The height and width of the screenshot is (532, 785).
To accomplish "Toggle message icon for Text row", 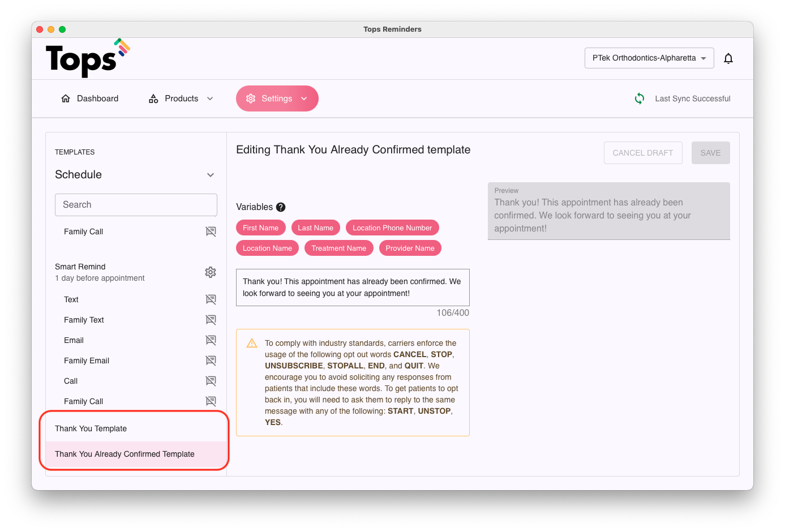I will (x=211, y=299).
